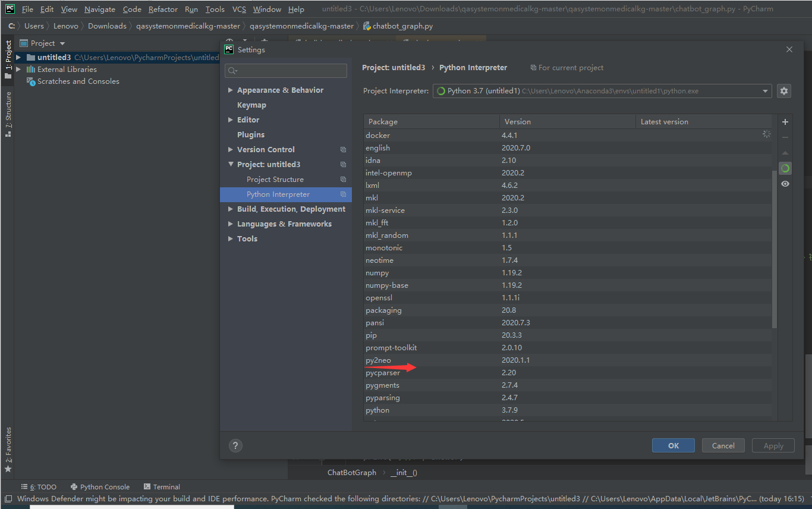Expand the untitled3 project folder
Image resolution: width=812 pixels, height=509 pixels.
click(x=18, y=58)
